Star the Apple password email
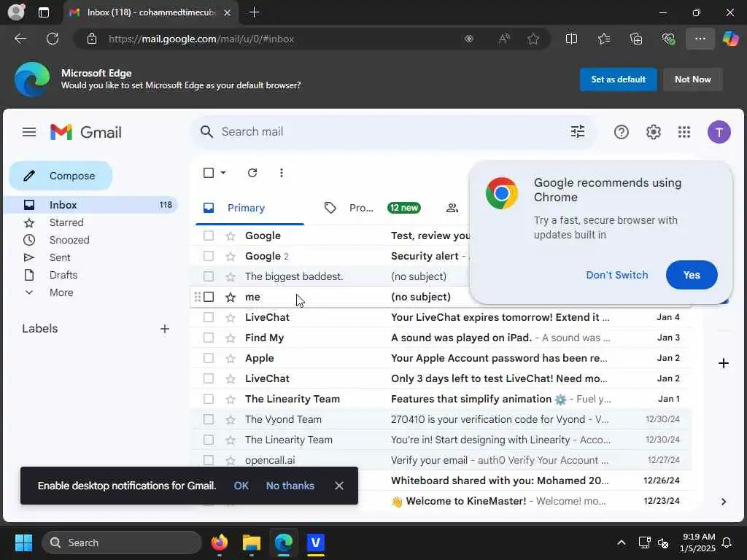The width and height of the screenshot is (747, 560). 231,359
